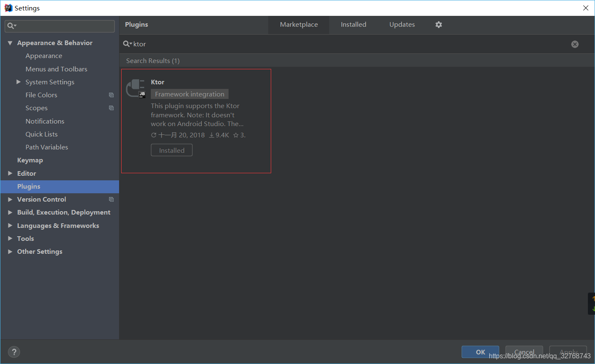This screenshot has height=364, width=595.
Task: Click the Ktor downloads count icon
Action: click(x=211, y=135)
